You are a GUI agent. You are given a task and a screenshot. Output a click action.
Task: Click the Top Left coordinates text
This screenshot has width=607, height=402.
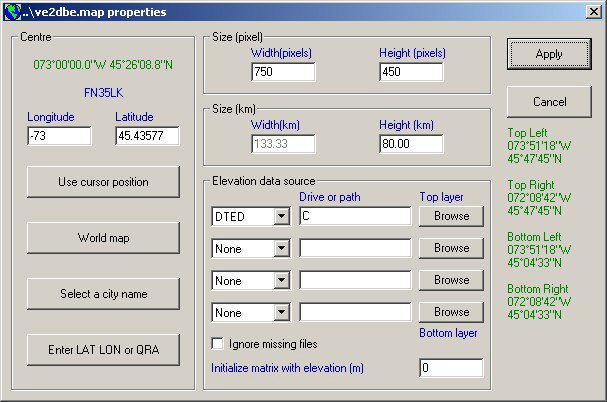pyautogui.click(x=539, y=146)
